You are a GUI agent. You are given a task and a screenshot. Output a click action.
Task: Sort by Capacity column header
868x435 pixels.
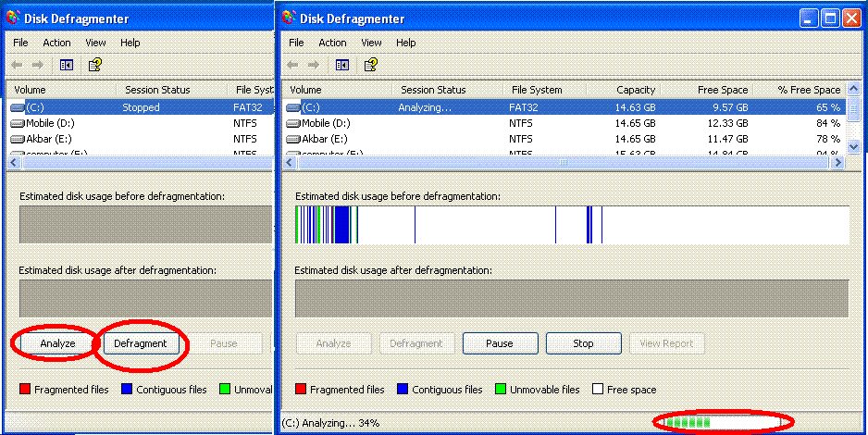(x=624, y=90)
